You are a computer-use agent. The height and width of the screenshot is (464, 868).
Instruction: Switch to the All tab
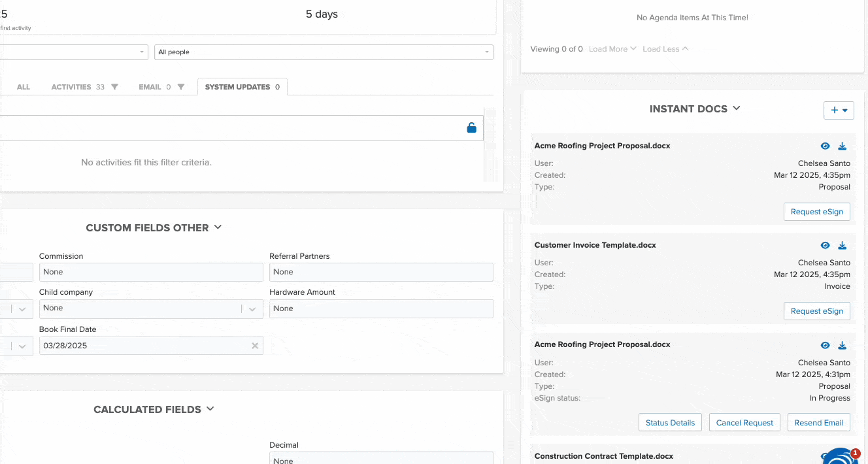pyautogui.click(x=24, y=87)
